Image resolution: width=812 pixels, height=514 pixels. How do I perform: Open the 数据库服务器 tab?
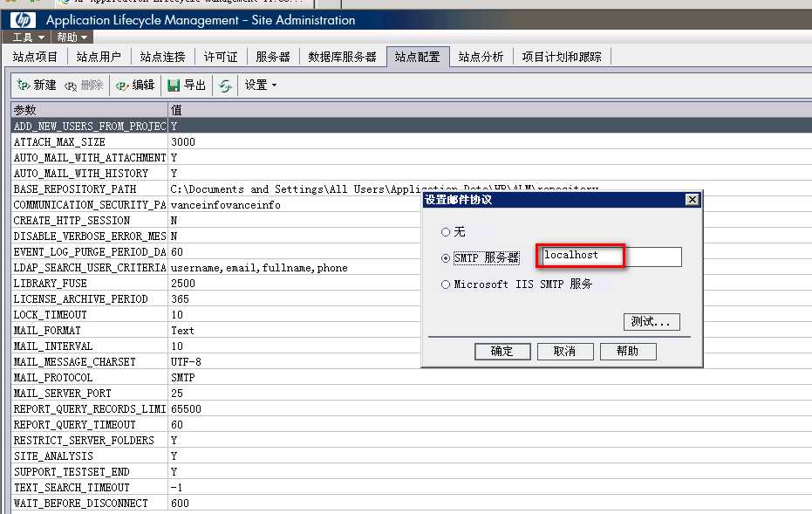point(342,57)
